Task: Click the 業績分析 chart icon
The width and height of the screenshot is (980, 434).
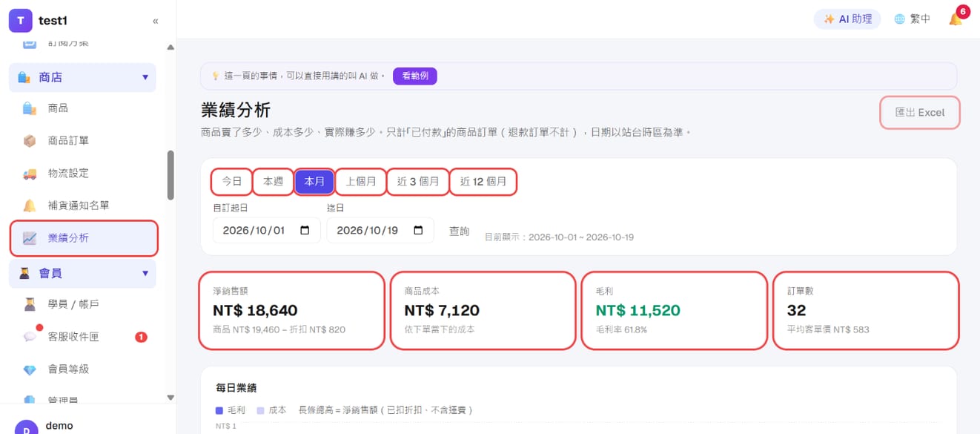Action: (x=30, y=238)
